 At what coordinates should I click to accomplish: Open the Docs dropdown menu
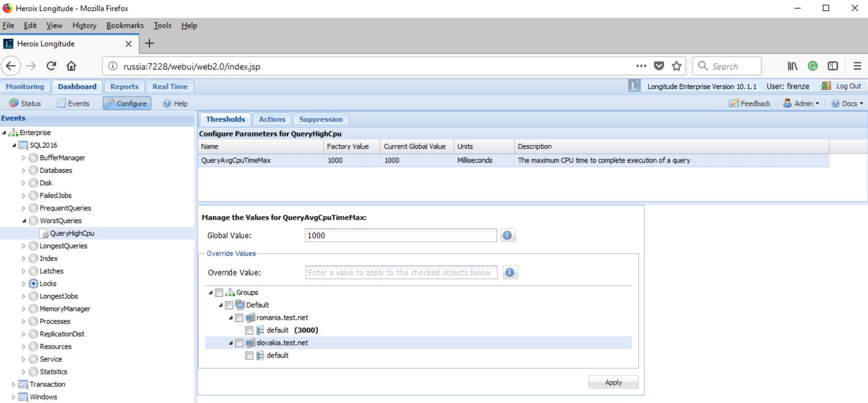847,103
